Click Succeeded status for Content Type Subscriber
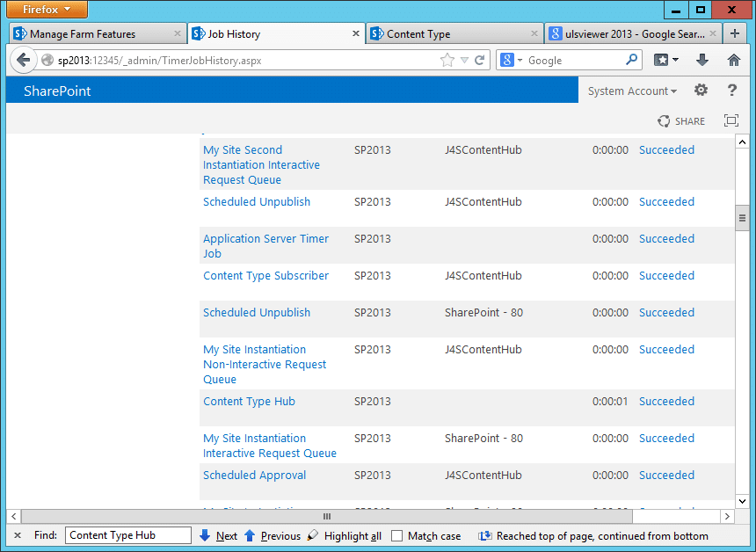The height and width of the screenshot is (552, 756). [667, 275]
